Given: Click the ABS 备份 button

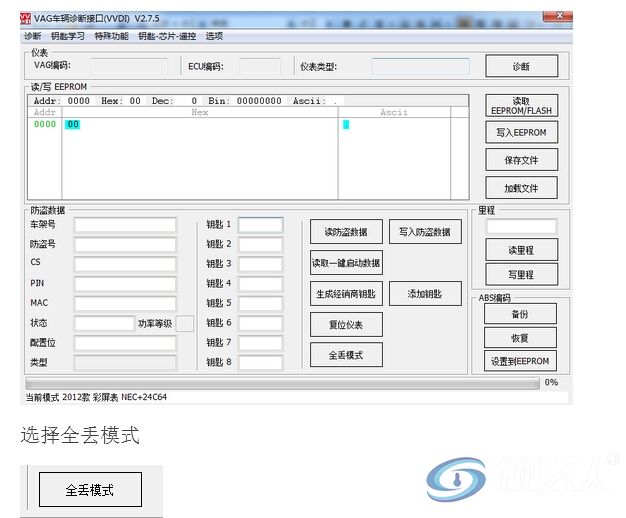Looking at the screenshot, I should 520,314.
